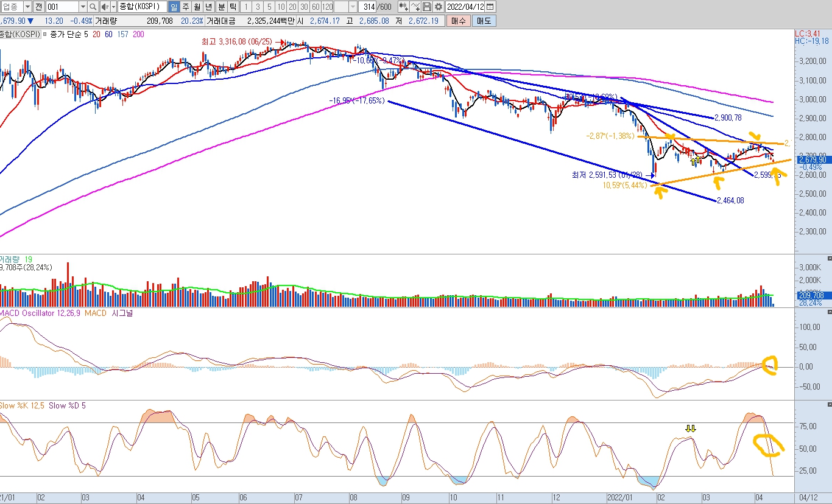Screen dimensions: 832x504
Task: Switch chart to monthly (월) period
Action: [197, 7]
